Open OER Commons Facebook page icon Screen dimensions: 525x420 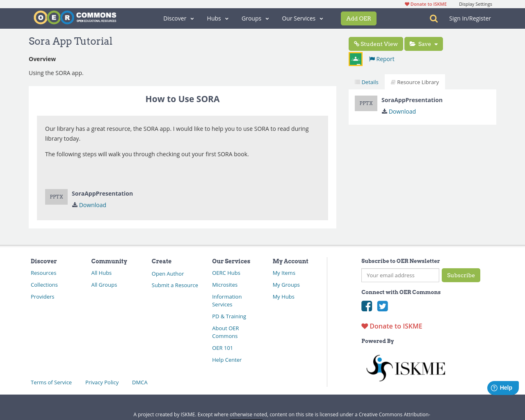(x=367, y=306)
